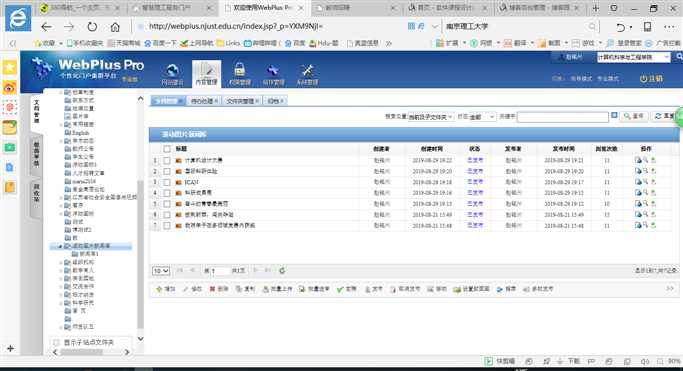Check the checkbox for row 1

point(167,161)
